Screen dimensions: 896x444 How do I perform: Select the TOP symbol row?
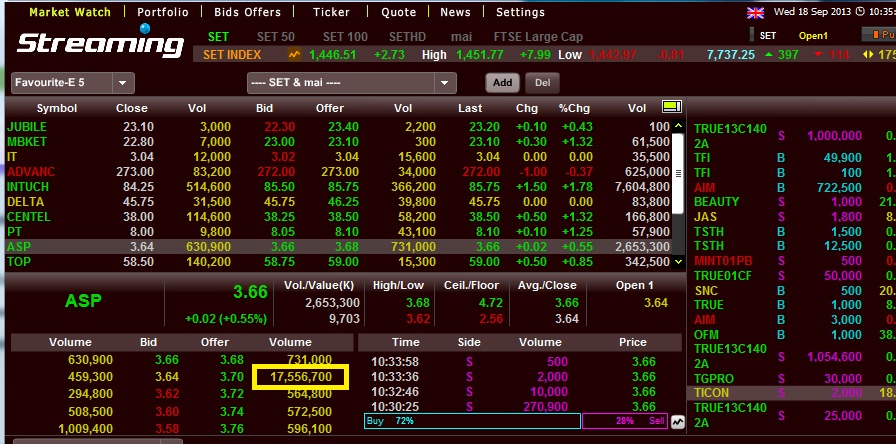coord(338,262)
